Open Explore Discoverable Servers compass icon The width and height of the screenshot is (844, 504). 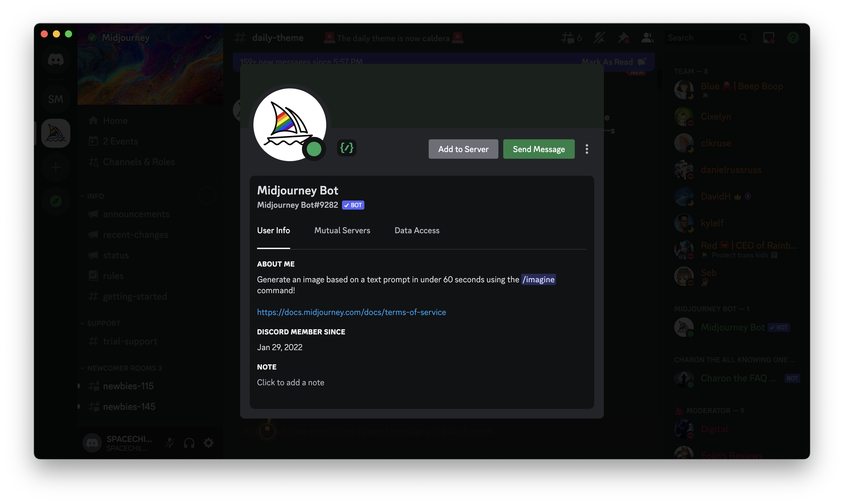(x=56, y=201)
